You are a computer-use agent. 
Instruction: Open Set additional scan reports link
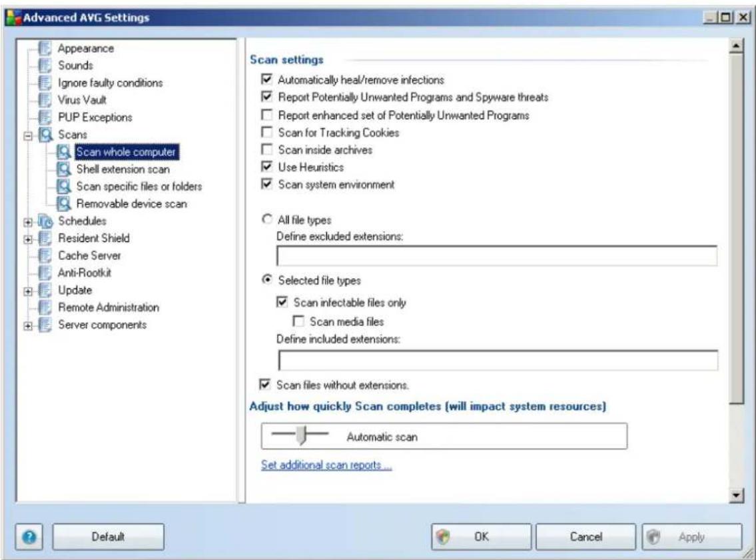pos(326,465)
